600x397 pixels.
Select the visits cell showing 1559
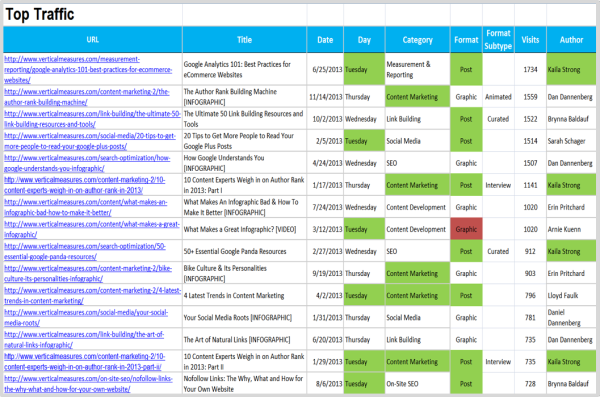(530, 97)
